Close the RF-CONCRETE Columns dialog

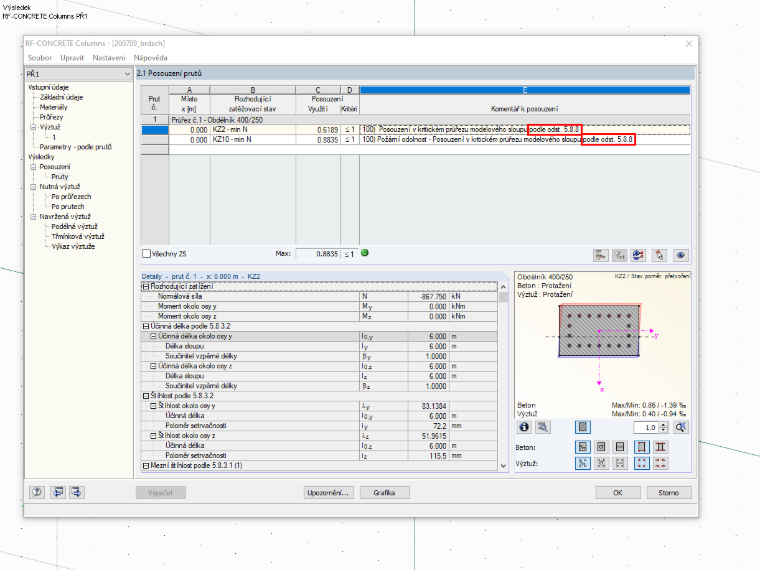tap(689, 44)
